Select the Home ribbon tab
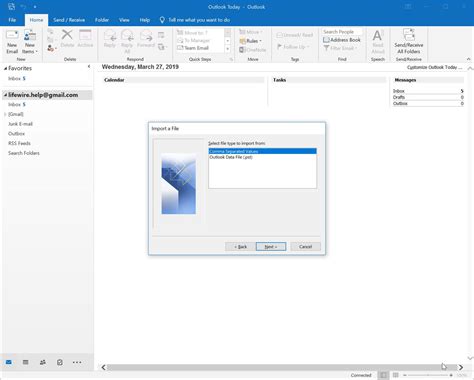The height and width of the screenshot is (380, 474). click(x=36, y=20)
